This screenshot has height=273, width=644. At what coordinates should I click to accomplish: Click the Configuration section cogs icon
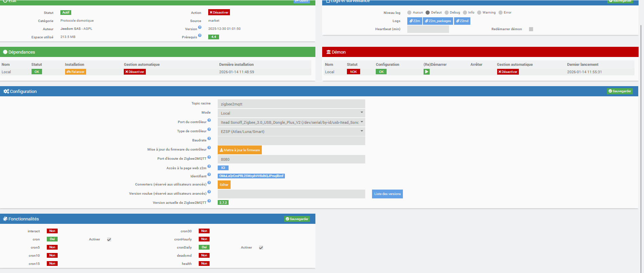point(6,91)
